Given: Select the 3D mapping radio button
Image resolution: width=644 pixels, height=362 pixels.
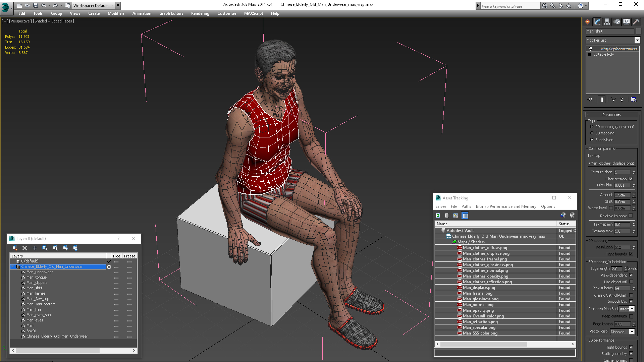Looking at the screenshot, I should coord(592,133).
